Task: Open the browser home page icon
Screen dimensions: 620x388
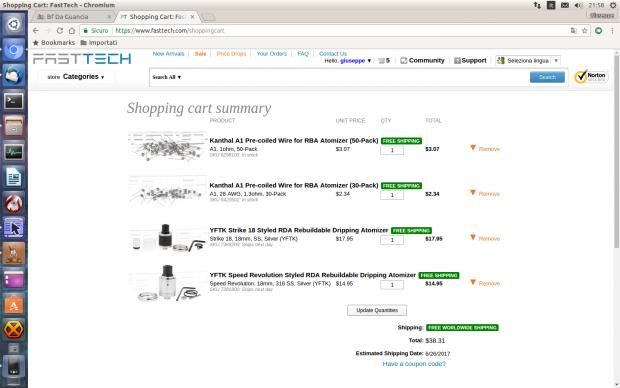Action: [x=72, y=30]
